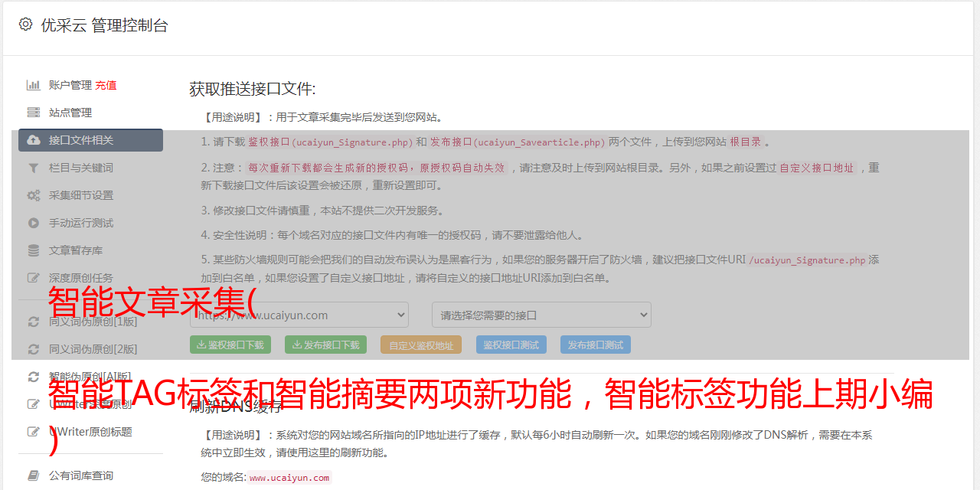
Task: Click the line 修改接口文件请慎重,本站不提供二次开发服务。
Action: (322, 211)
